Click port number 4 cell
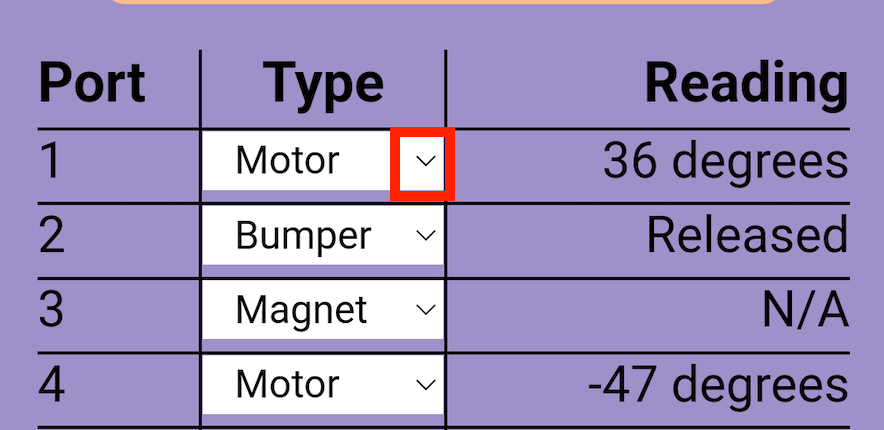The width and height of the screenshot is (884, 430). (51, 385)
